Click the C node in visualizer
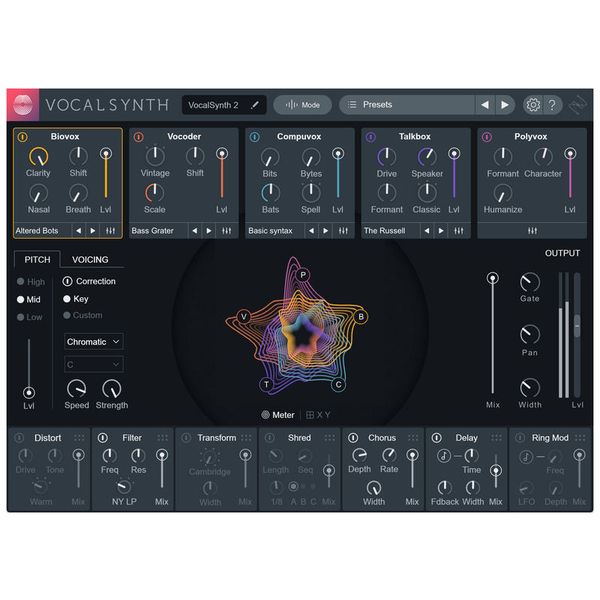600x600 pixels. [338, 384]
